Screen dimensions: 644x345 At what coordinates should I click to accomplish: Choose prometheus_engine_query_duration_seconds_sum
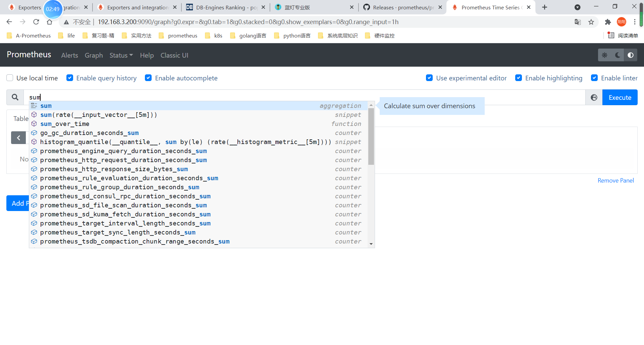click(198, 151)
